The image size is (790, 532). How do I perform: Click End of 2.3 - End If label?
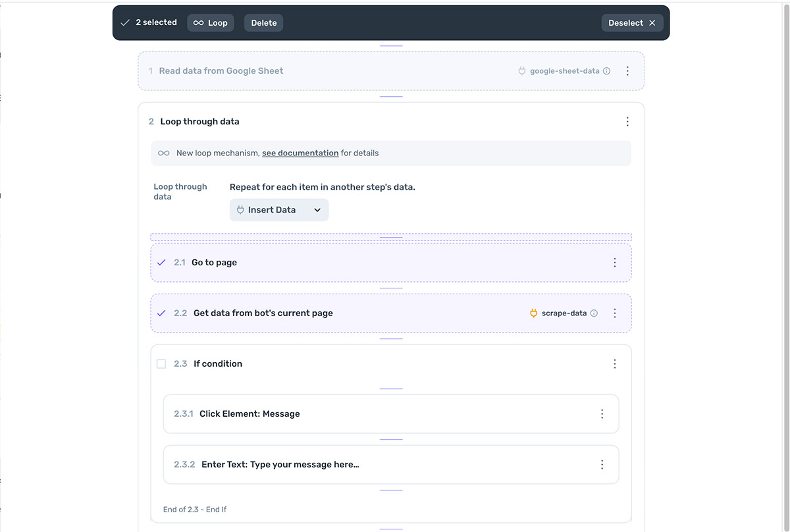195,510
